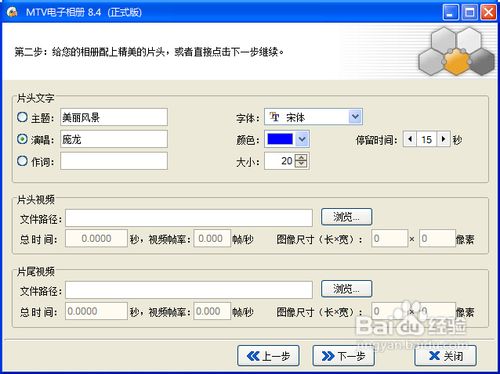
Task: Go back with 上一步 button
Action: tap(268, 356)
